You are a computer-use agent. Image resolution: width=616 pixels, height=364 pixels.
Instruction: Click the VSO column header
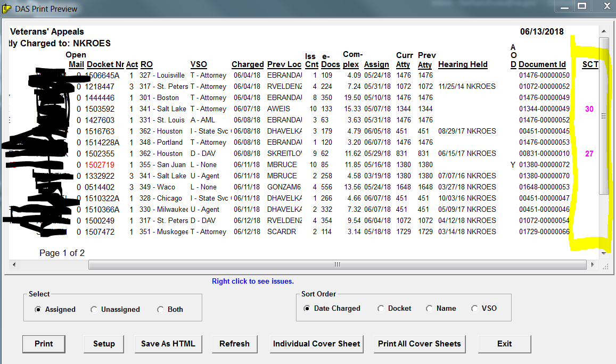pyautogui.click(x=199, y=64)
